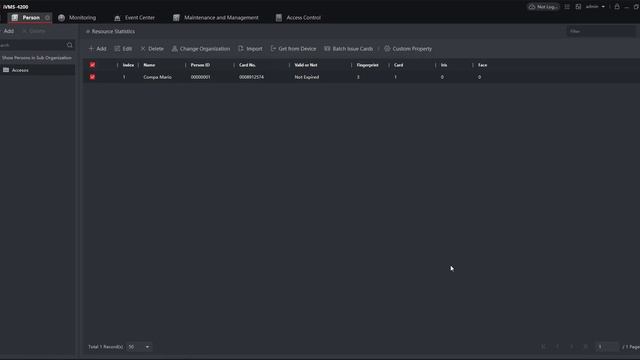Open Batch Issue Cards
640x360 pixels.
[349, 49]
